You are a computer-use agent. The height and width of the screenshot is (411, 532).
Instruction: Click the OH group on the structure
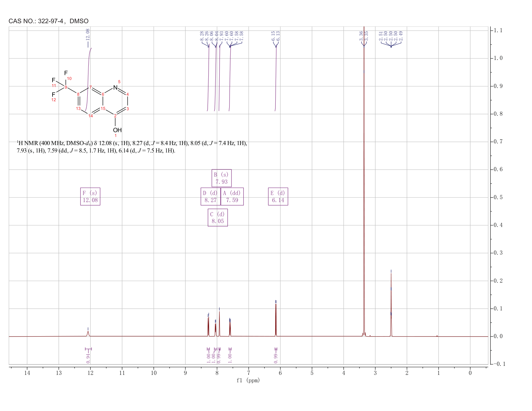[117, 130]
